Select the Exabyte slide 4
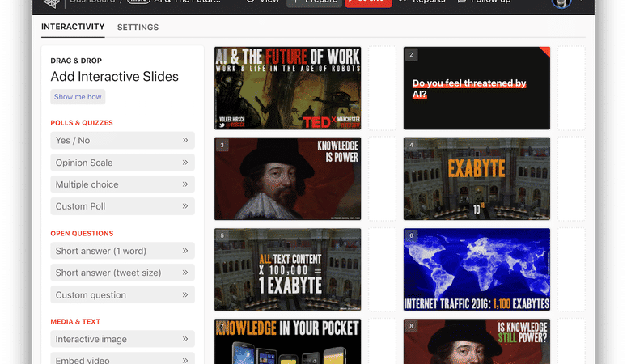Screen dimensions: 627x364 477,179
